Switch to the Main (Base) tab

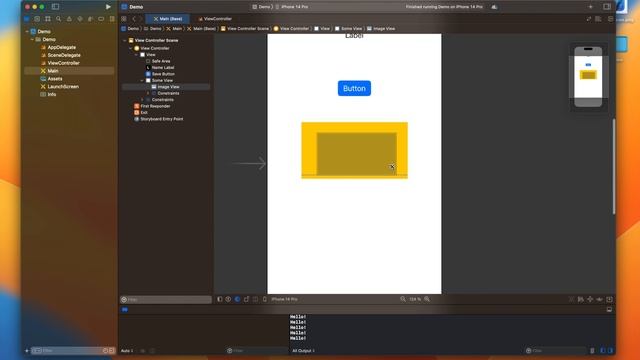click(x=168, y=19)
